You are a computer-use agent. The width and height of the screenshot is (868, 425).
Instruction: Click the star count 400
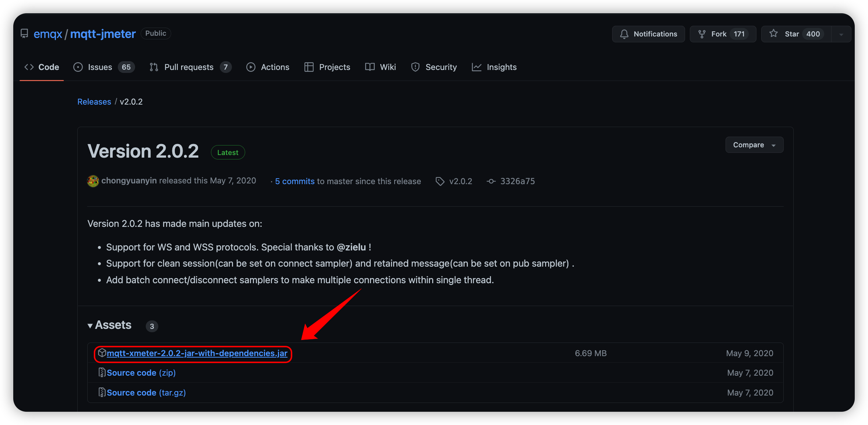(813, 34)
